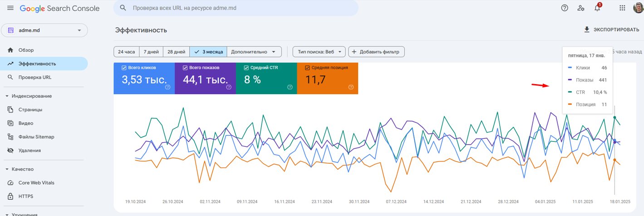Screen dimensions: 644x216
Task: Expand the Дополнительно date range dropdown
Action: click(254, 52)
